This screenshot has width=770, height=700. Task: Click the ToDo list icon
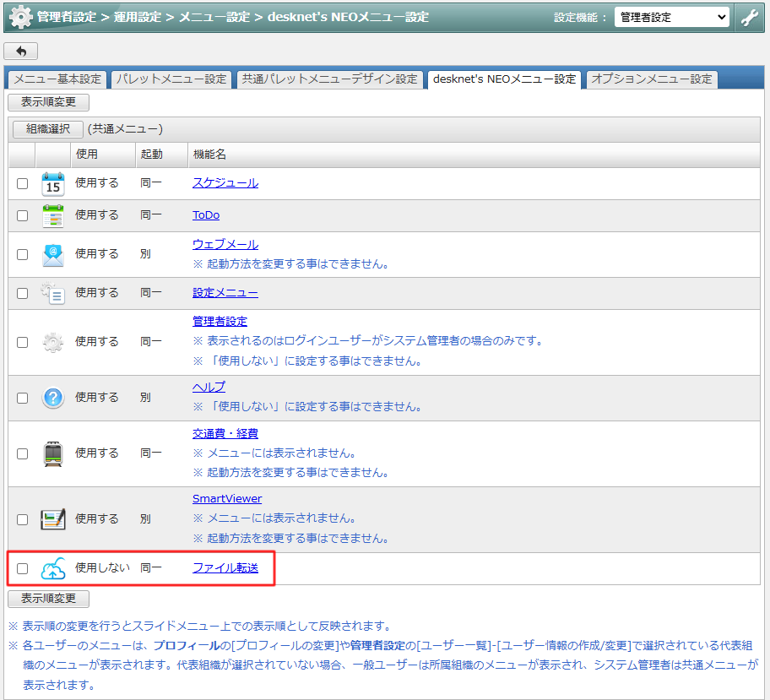(x=53, y=215)
